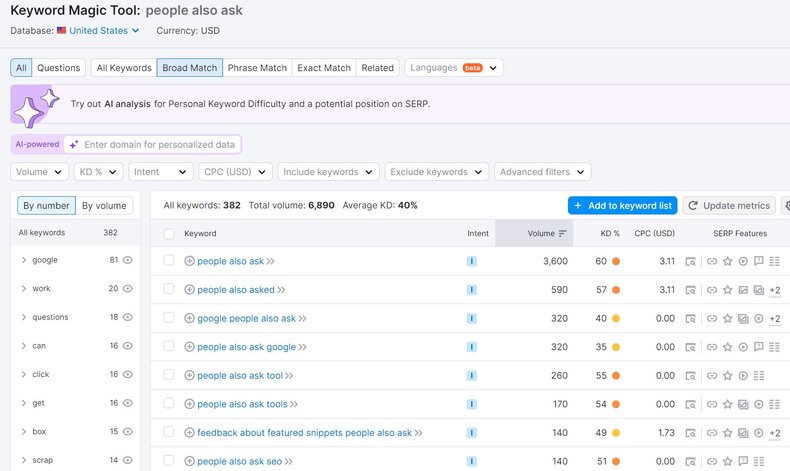Click intent badge for 'people also ask seo'
This screenshot has width=790, height=471.
(x=472, y=461)
